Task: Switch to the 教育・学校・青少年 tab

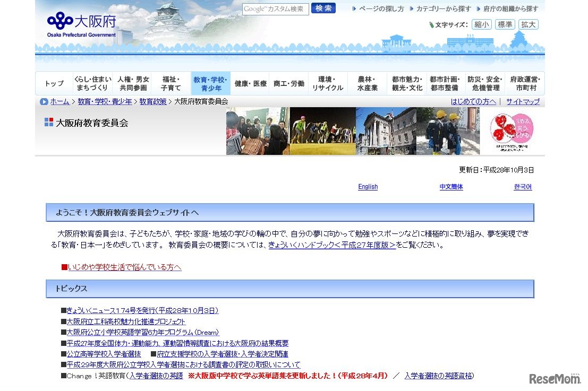Action: [x=210, y=83]
